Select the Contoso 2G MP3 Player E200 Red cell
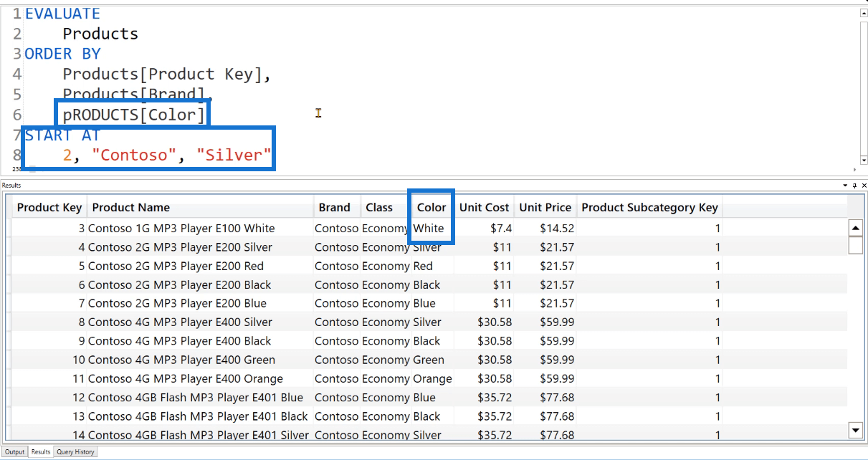This screenshot has width=868, height=460. coord(200,266)
